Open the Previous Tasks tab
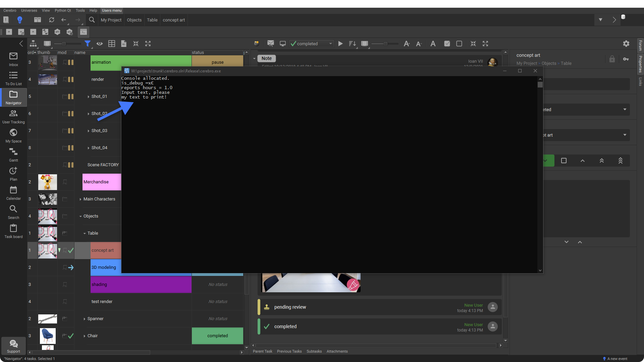The width and height of the screenshot is (644, 362). coord(289,351)
